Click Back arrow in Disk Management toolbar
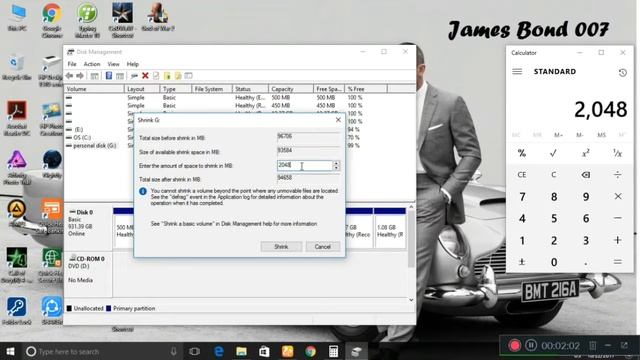The height and width of the screenshot is (360, 640). 69,76
